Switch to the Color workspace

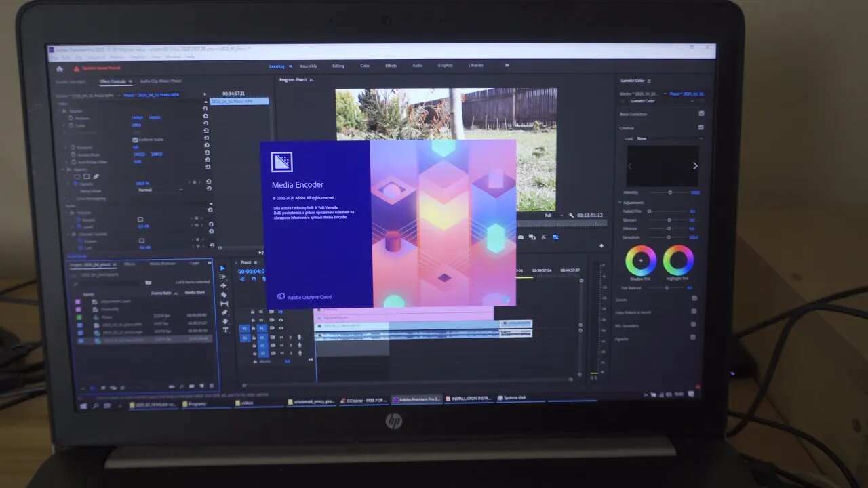tap(365, 66)
